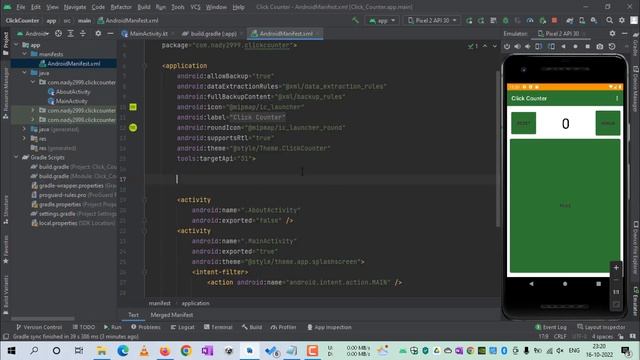The width and height of the screenshot is (640, 360).
Task: Take emulator screenshot with camera icon
Action: coord(600,47)
